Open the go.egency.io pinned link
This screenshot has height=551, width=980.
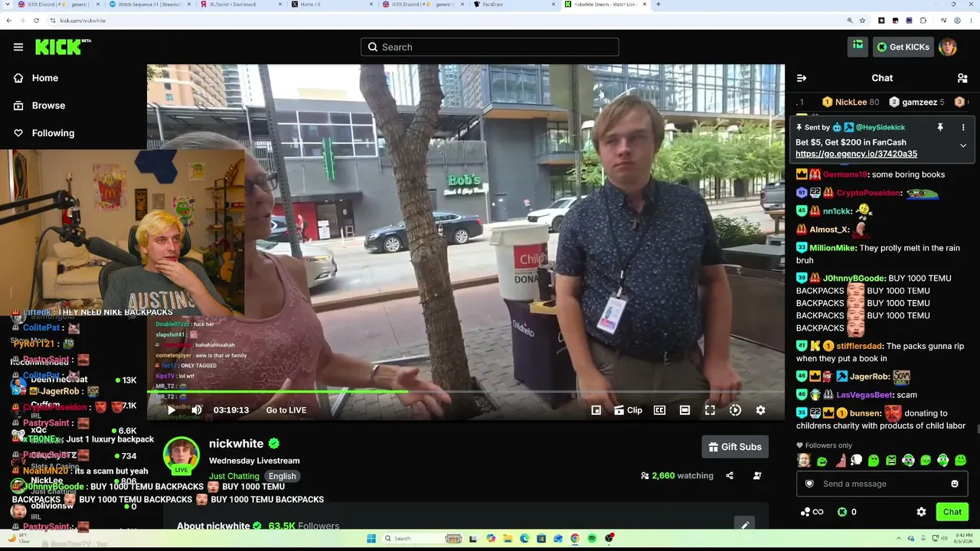[x=856, y=154]
